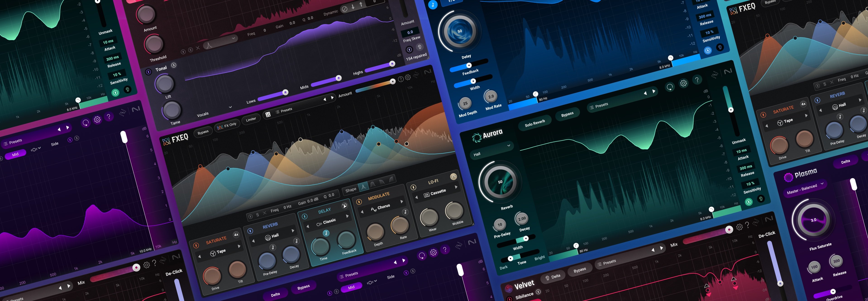Click the Mix slider handle in Velvet
Screen dimensions: 868x301
[x=729, y=230]
